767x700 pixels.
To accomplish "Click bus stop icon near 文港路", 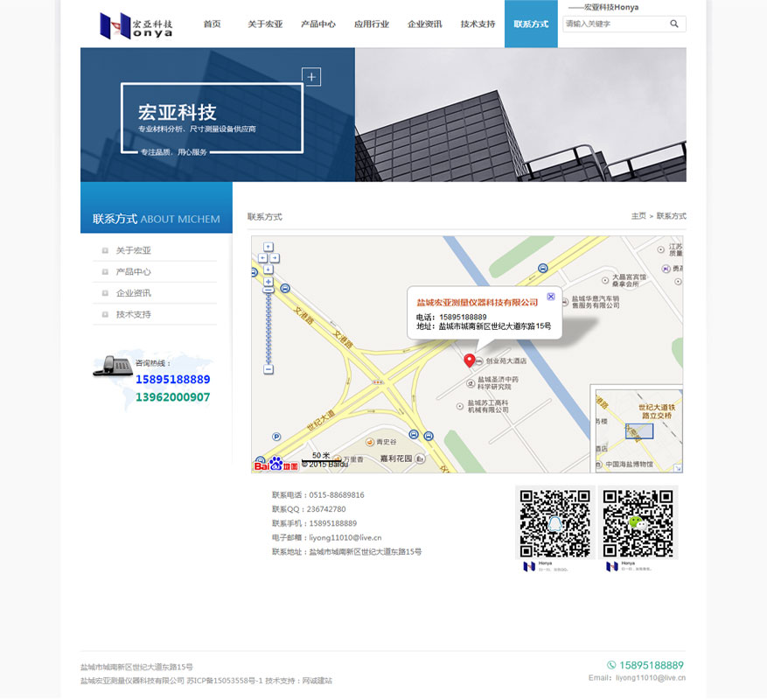I will coord(285,289).
